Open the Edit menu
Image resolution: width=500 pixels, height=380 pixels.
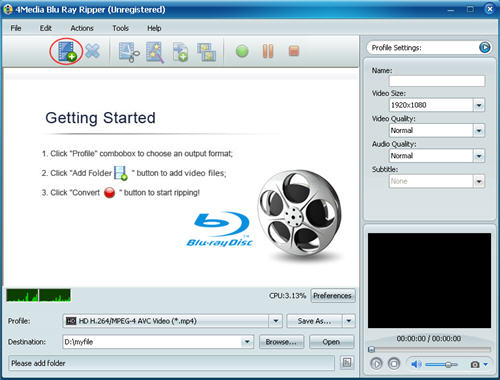tap(46, 28)
